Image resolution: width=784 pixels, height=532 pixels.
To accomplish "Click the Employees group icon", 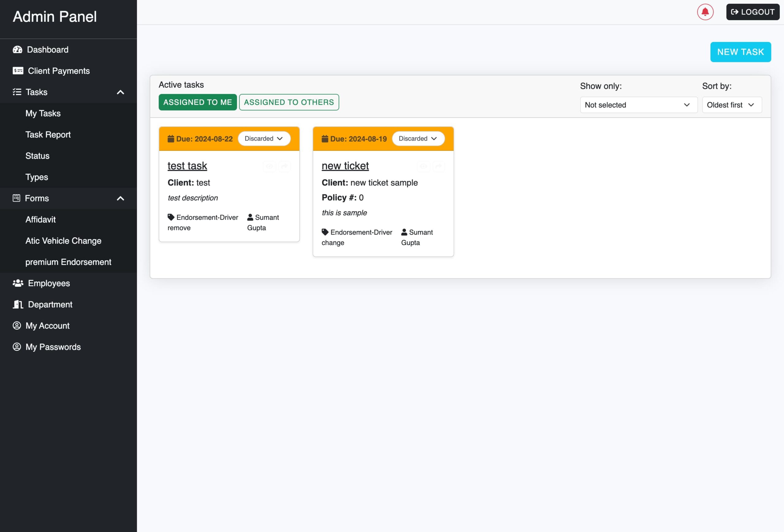I will coord(18,283).
